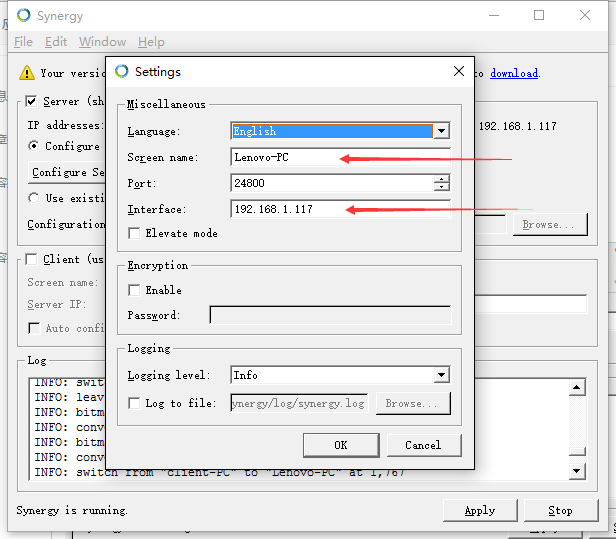Click the Client Server IP field in main window
This screenshot has width=616, height=539.
coord(531,304)
